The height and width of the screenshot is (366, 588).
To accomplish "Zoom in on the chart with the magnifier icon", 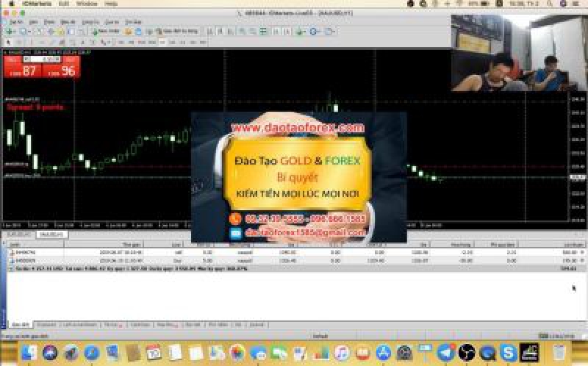I will point(243,31).
